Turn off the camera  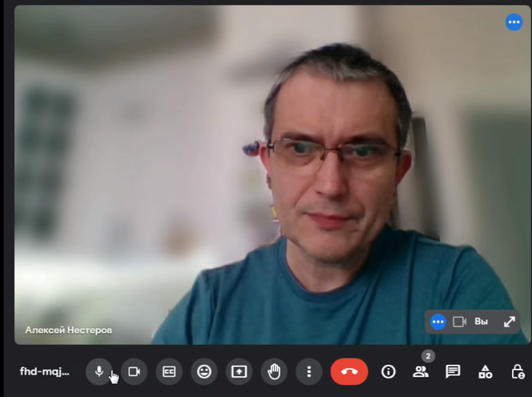tap(134, 371)
